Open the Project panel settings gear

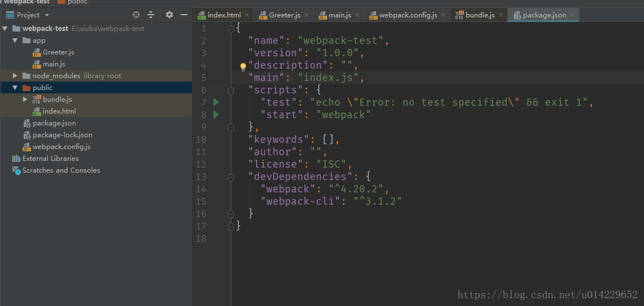[169, 15]
